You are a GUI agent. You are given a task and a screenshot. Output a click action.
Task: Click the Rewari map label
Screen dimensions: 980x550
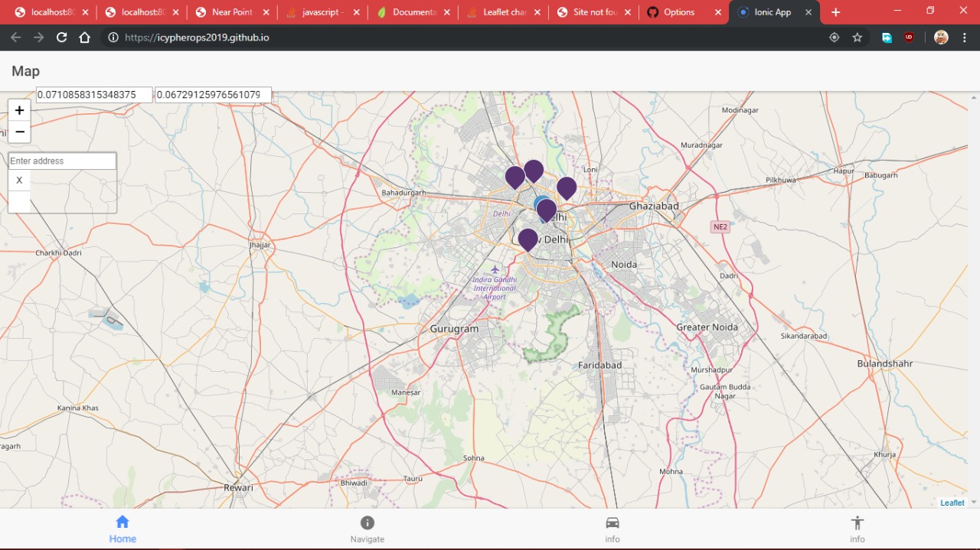coord(238,487)
